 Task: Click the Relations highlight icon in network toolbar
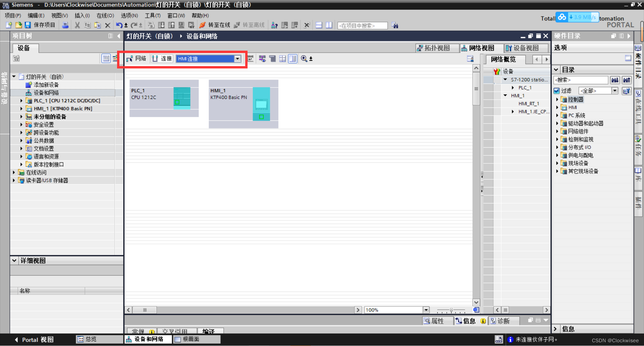262,59
